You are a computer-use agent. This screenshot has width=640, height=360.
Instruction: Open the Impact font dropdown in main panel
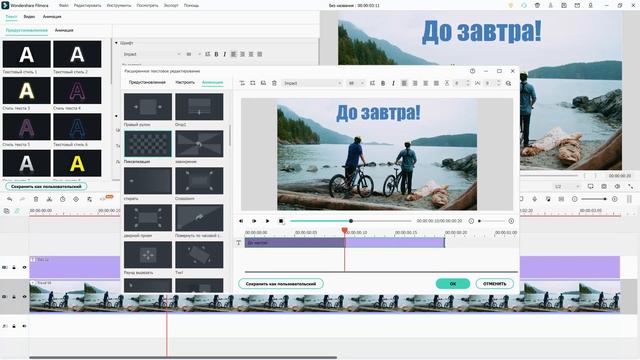coord(152,54)
